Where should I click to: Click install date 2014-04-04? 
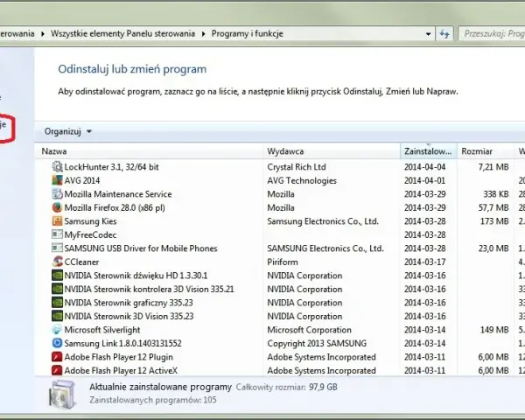click(x=425, y=167)
